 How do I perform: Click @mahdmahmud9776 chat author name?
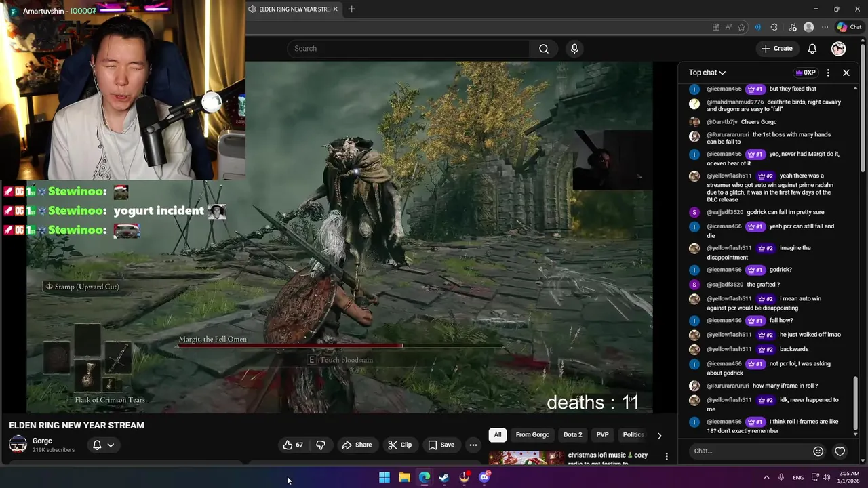tap(735, 102)
